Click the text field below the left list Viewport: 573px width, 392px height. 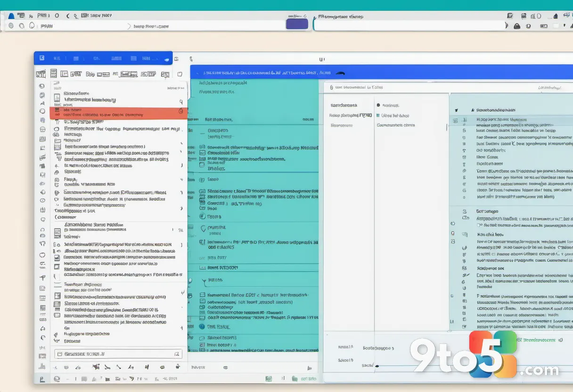click(118, 354)
